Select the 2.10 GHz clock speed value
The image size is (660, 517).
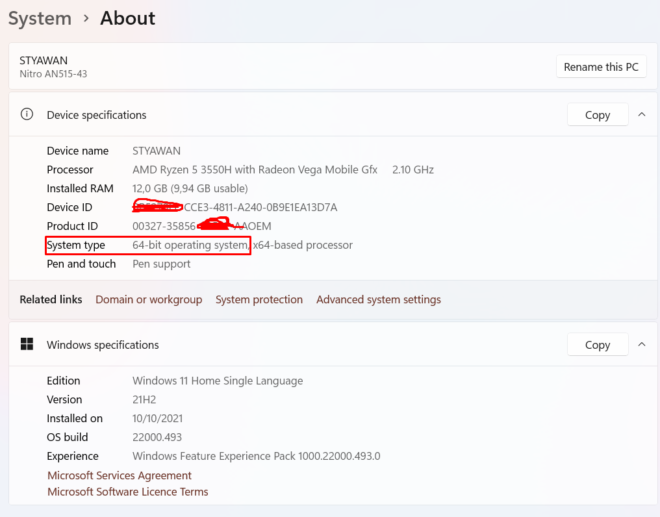(x=413, y=170)
